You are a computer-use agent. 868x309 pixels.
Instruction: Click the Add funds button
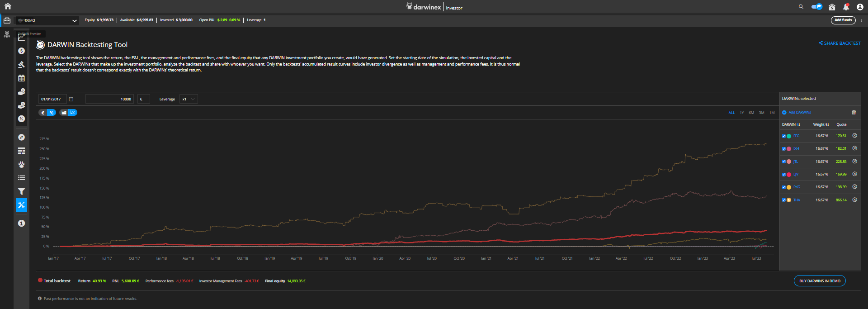[843, 20]
